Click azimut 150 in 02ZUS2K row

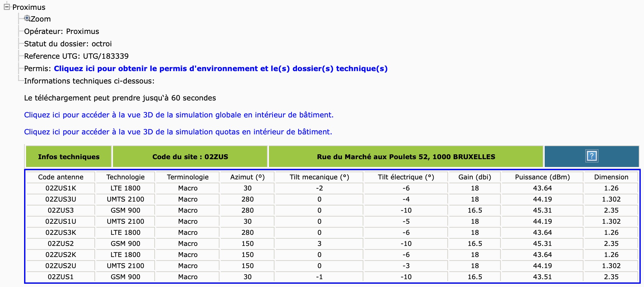pyautogui.click(x=247, y=255)
